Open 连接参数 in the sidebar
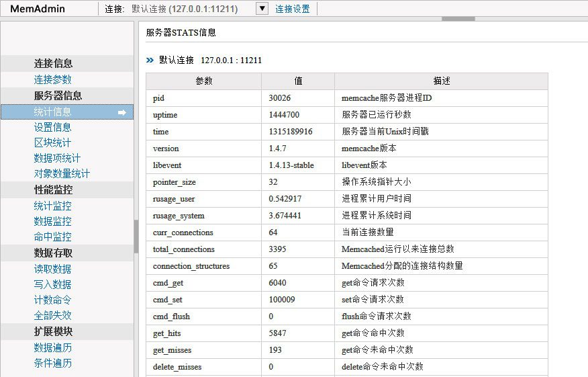 53,79
